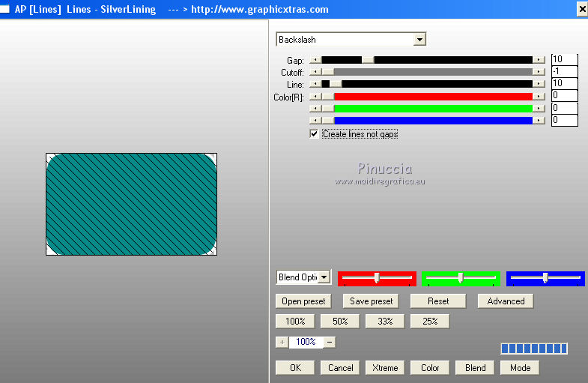
Task: Click the 100% zoom value field
Action: 306,342
